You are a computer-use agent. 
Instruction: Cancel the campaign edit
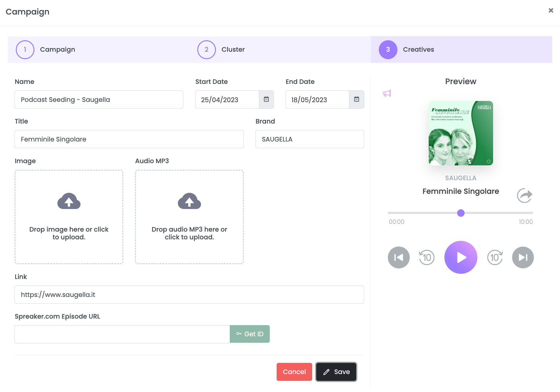(294, 372)
